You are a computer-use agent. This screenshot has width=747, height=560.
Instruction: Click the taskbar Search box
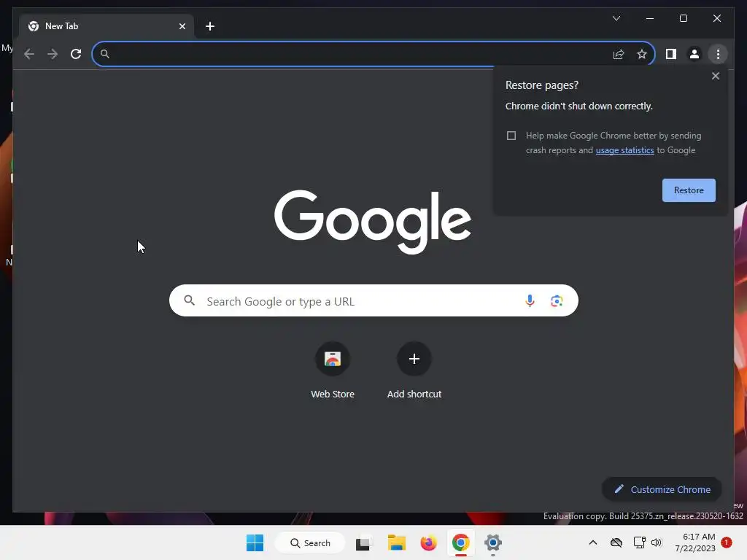[x=310, y=542]
